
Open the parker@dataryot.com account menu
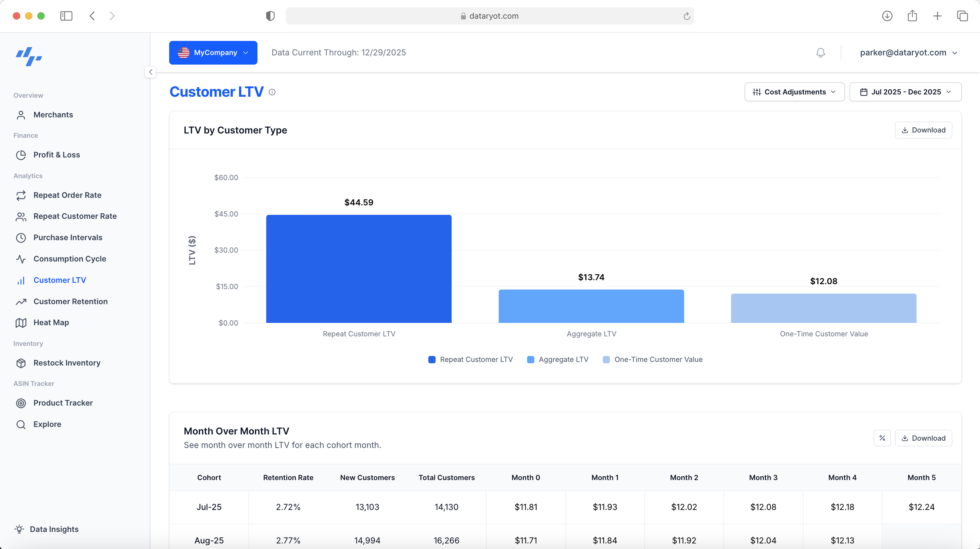tap(909, 52)
